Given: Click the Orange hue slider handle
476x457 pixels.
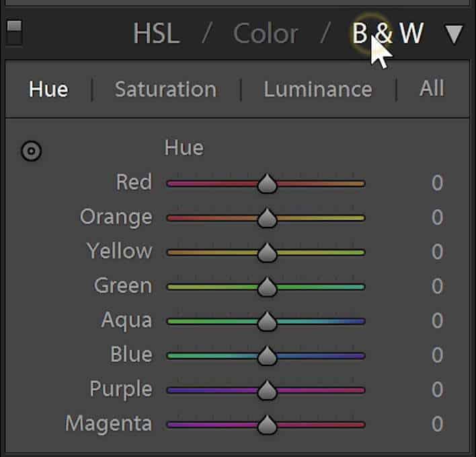Looking at the screenshot, I should [x=267, y=218].
